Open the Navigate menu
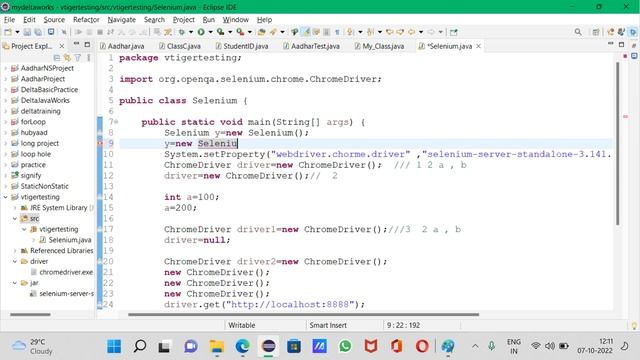The width and height of the screenshot is (640, 360). (x=122, y=20)
